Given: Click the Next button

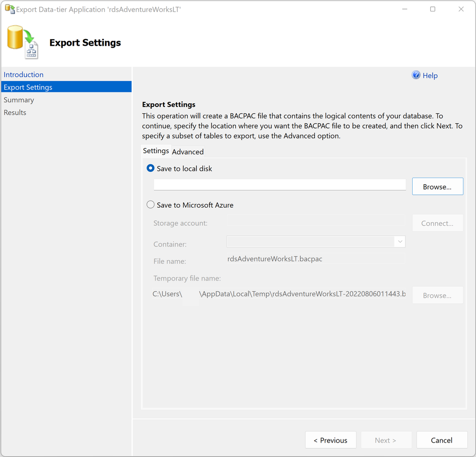Looking at the screenshot, I should tap(386, 440).
